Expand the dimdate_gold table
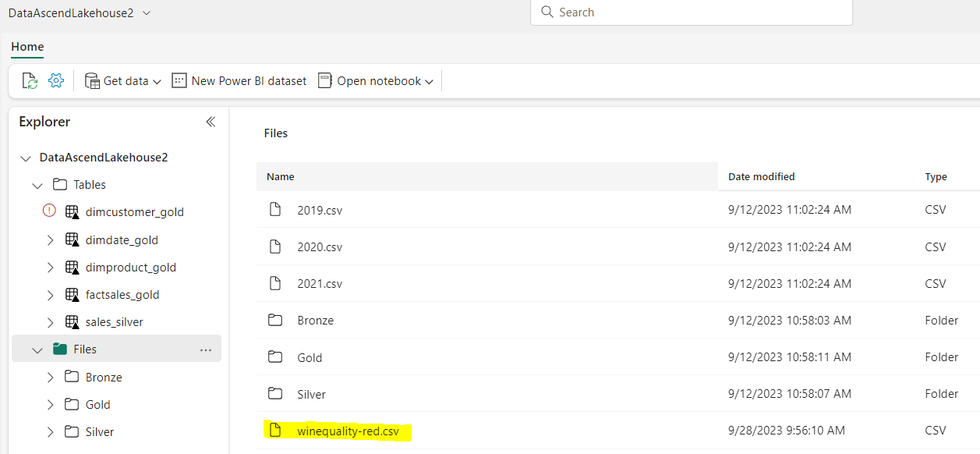This screenshot has height=454, width=980. (x=50, y=239)
